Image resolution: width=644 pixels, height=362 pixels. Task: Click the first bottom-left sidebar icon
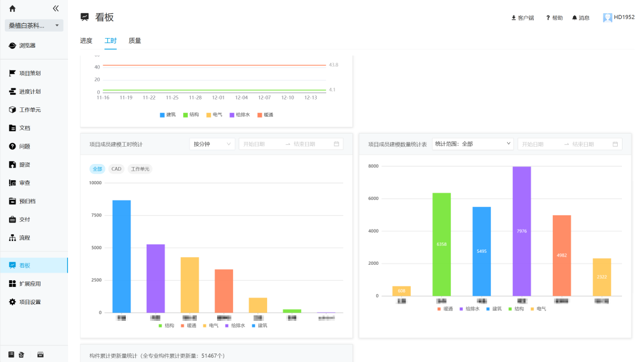(11, 355)
